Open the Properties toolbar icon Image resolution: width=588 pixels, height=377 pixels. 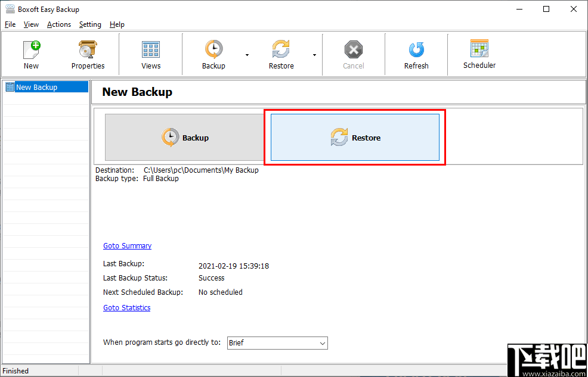click(x=87, y=54)
